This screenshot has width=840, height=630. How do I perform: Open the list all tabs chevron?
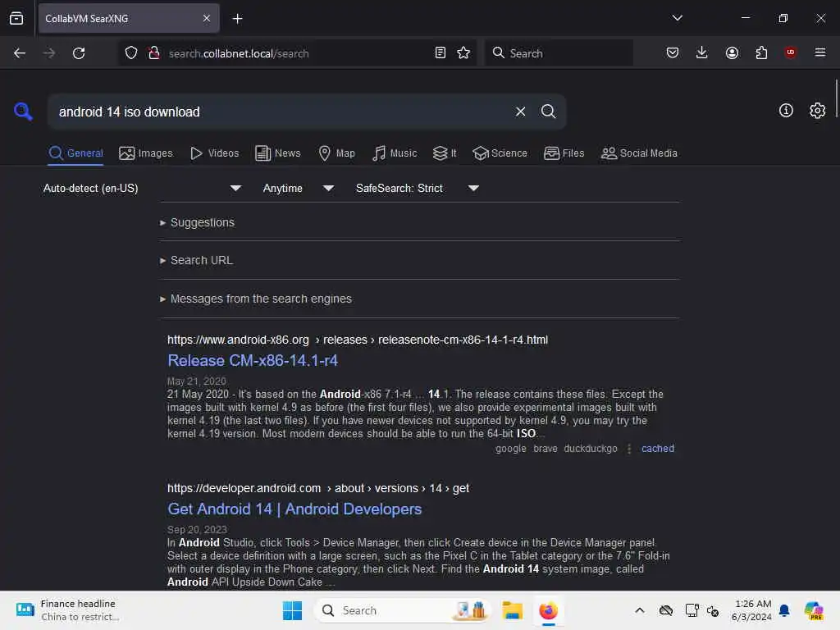tap(677, 18)
